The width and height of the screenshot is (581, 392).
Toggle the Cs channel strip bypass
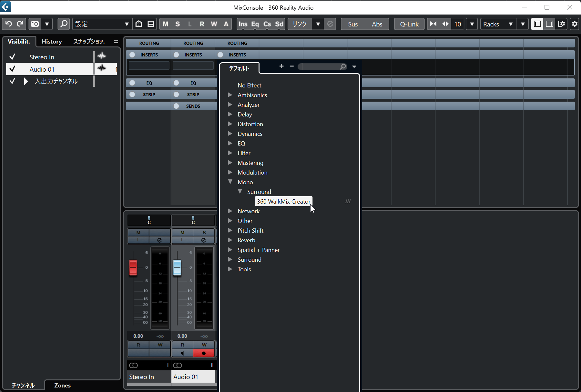click(267, 24)
